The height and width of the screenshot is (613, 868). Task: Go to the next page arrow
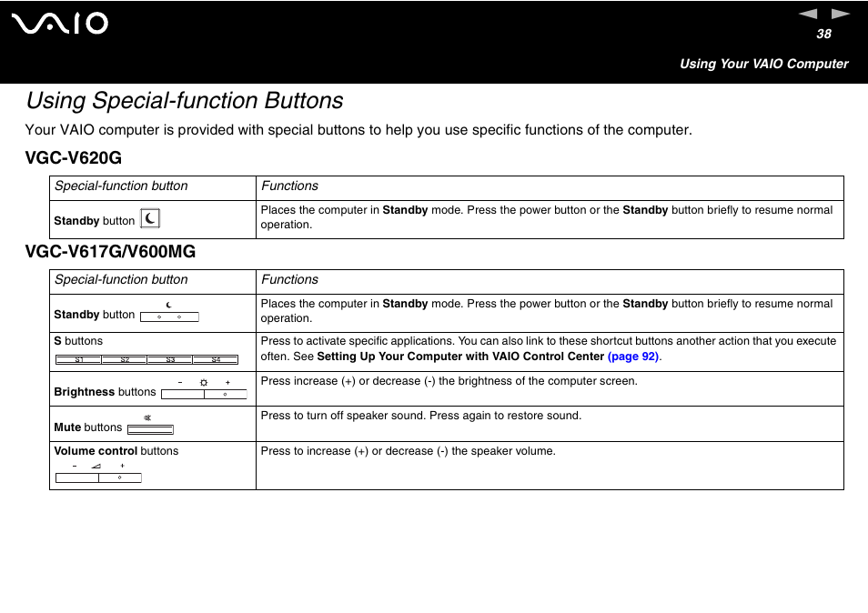[x=841, y=14]
